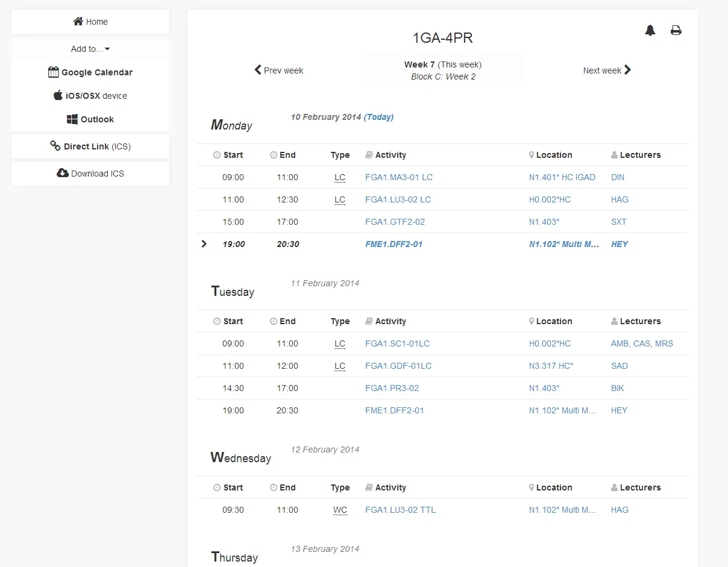Click the (Today) link next to Monday
Image resolution: width=728 pixels, height=567 pixels.
(x=378, y=117)
